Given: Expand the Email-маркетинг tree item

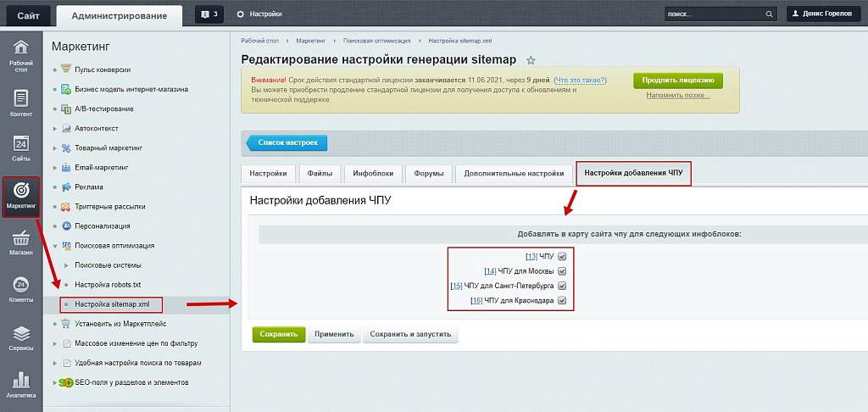Looking at the screenshot, I should (55, 168).
